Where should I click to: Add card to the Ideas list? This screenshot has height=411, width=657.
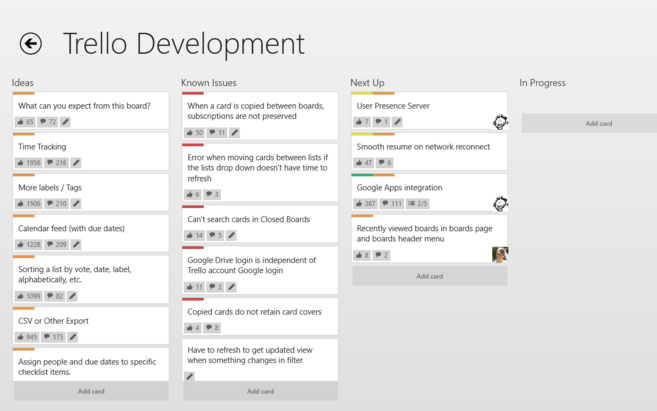(91, 391)
